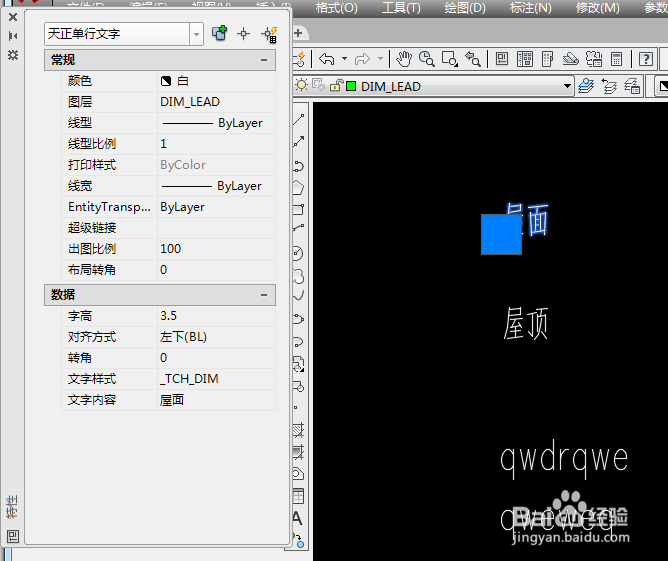This screenshot has height=561, width=668.
Task: Click green layer color swatch
Action: click(351, 86)
